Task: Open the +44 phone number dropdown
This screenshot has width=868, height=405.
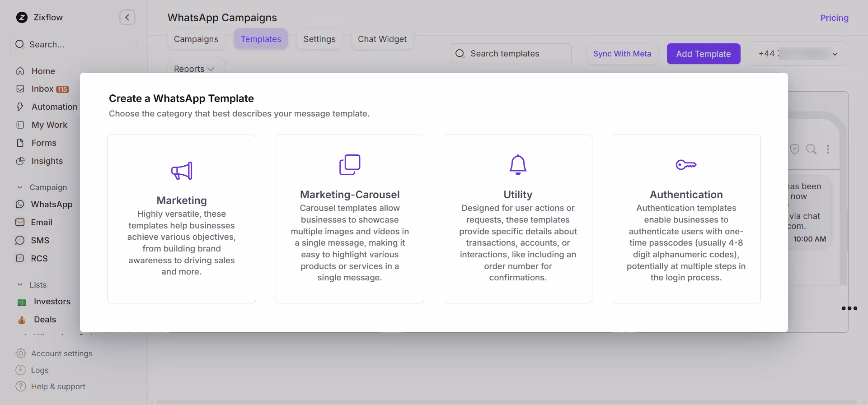Action: click(798, 54)
